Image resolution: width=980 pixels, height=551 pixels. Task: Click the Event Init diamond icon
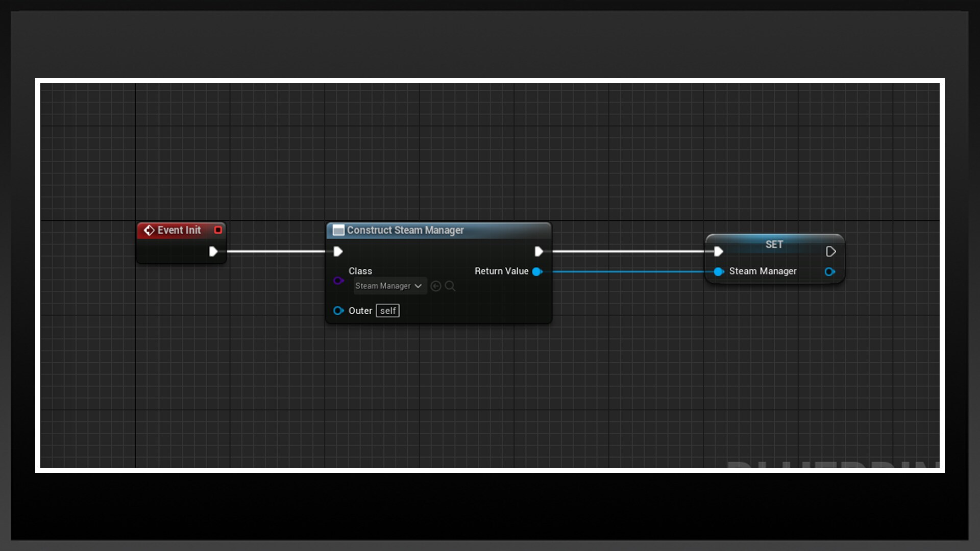coord(149,231)
